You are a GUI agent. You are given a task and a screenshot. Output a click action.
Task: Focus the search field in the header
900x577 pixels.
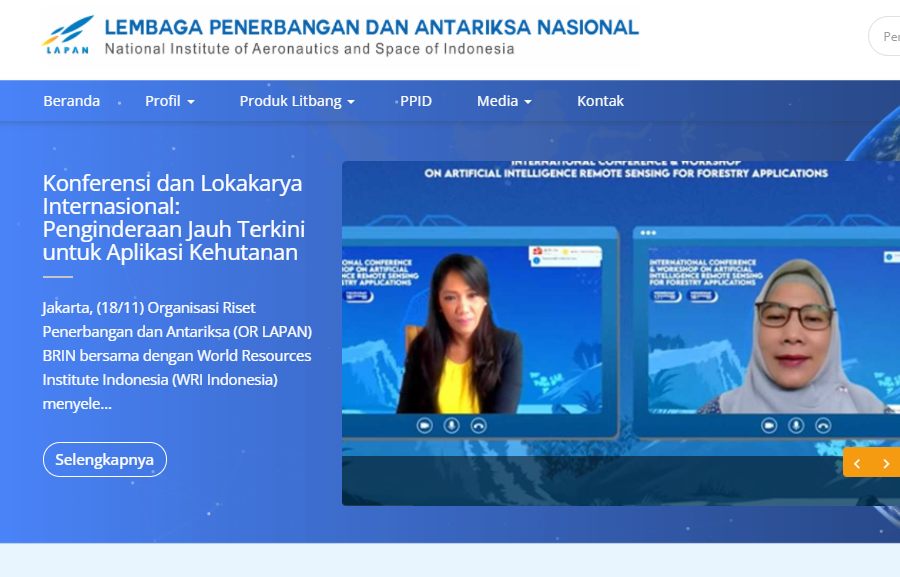click(886, 36)
